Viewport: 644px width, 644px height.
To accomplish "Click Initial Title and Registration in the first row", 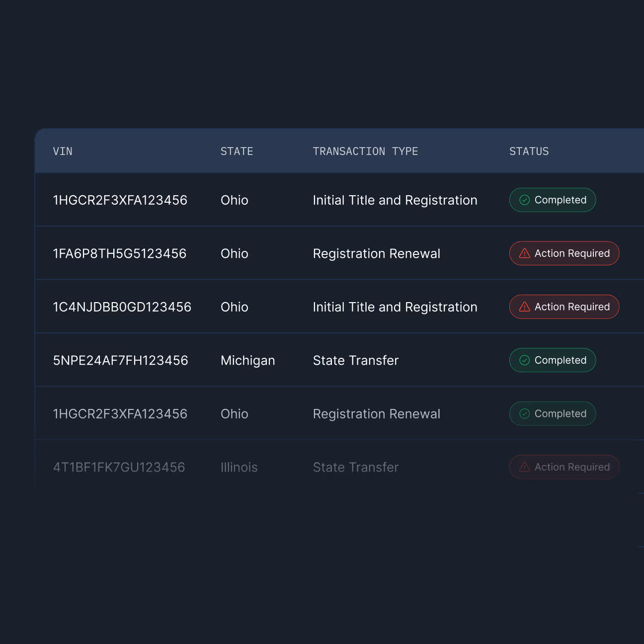I will click(x=395, y=200).
